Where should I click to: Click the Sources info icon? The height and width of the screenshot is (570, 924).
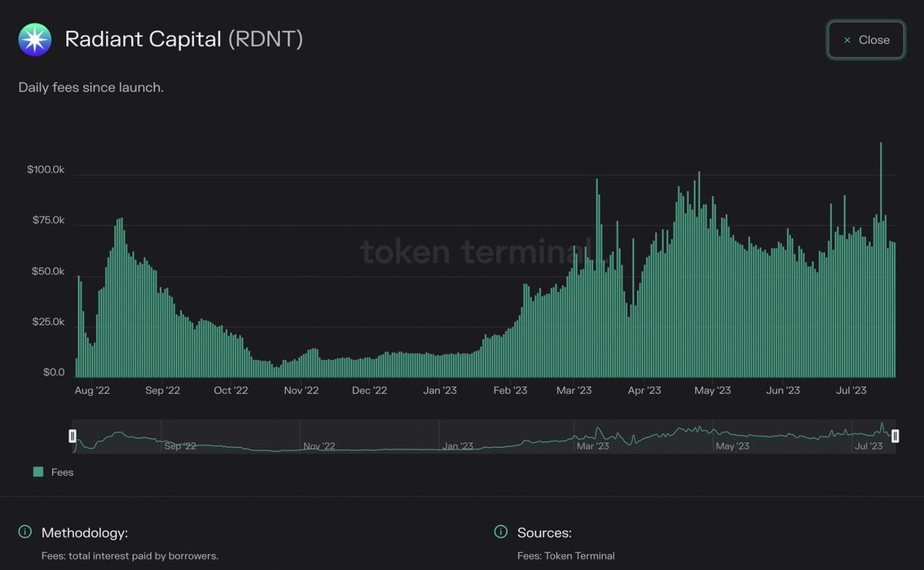pos(500,532)
